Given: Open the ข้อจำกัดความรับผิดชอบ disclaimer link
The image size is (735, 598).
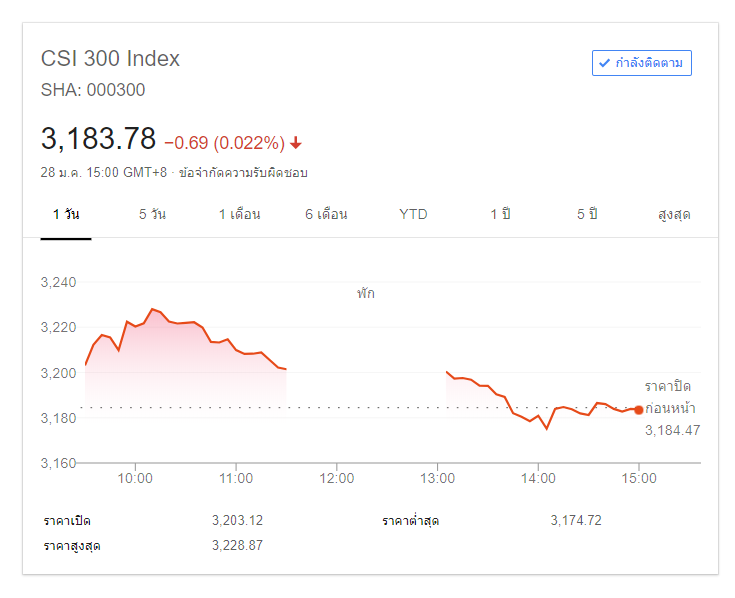Looking at the screenshot, I should [x=243, y=173].
